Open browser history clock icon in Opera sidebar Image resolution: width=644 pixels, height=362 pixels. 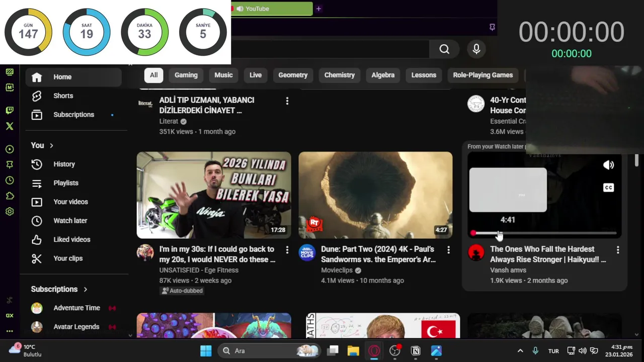click(10, 180)
